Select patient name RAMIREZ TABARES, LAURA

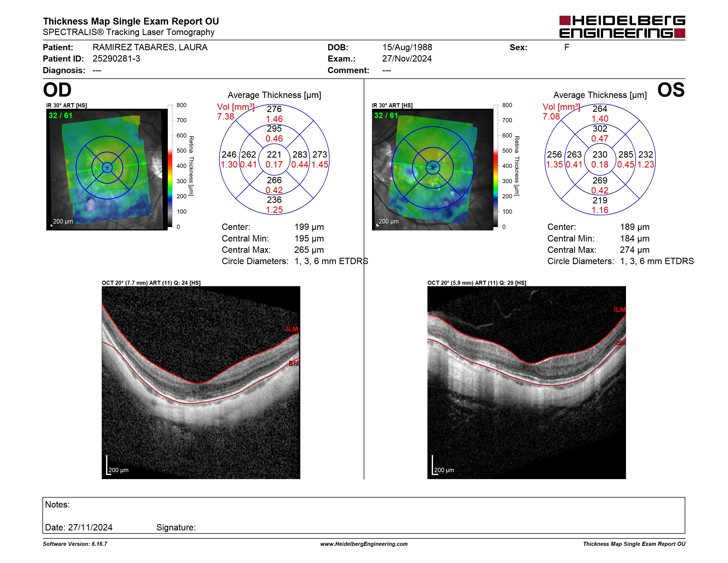150,47
